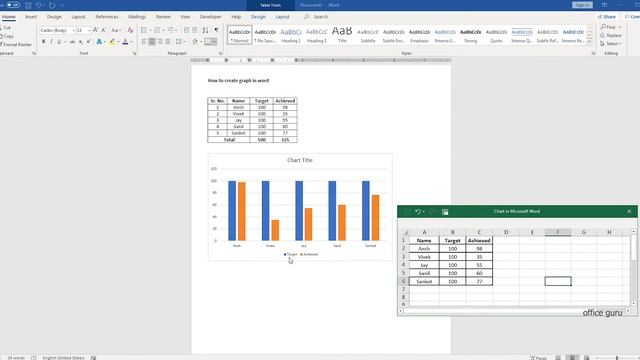Click Sign in button in title bar
The height and width of the screenshot is (360, 640).
[582, 5]
